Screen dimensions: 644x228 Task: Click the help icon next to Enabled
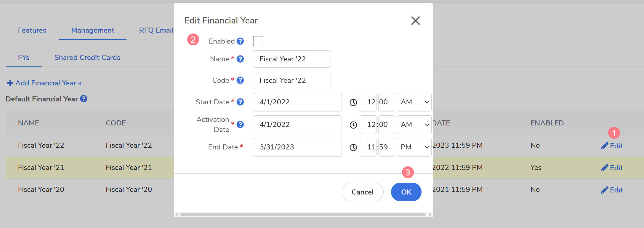240,41
